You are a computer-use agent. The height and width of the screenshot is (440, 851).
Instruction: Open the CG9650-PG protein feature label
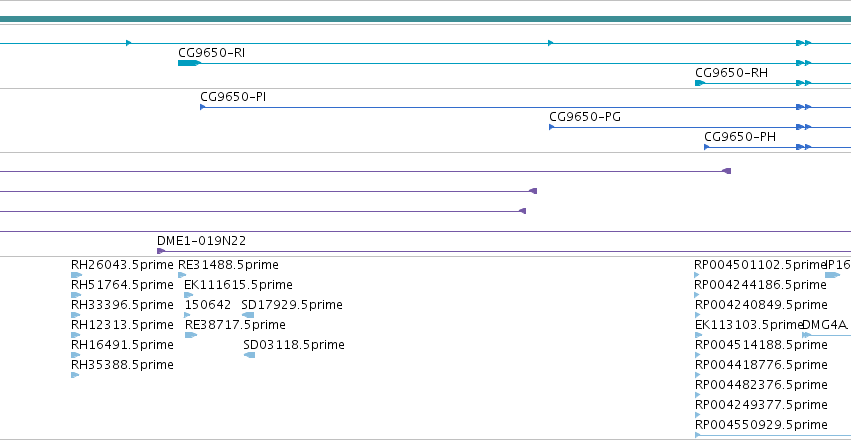(585, 117)
